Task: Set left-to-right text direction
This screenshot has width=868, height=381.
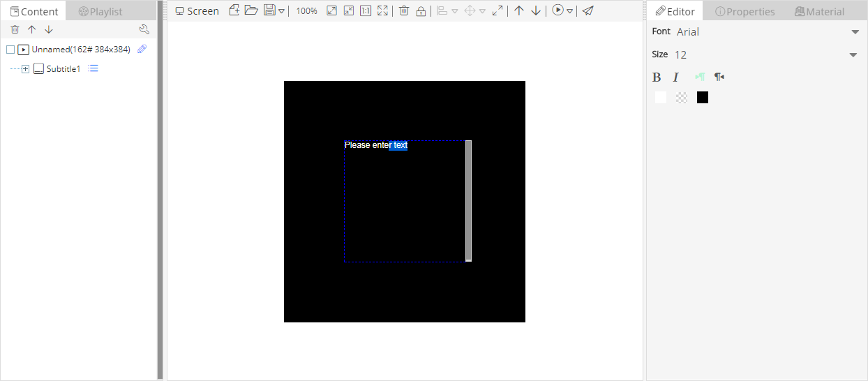Action: click(x=700, y=77)
